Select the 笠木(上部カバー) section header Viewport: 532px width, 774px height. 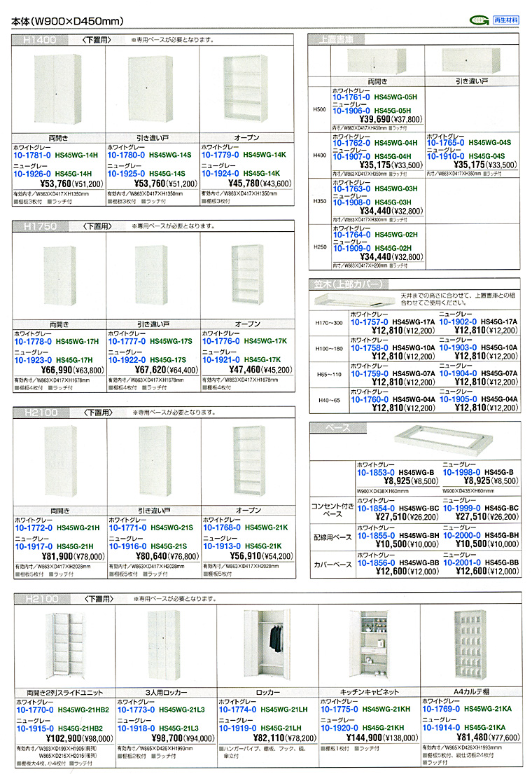pos(349,284)
